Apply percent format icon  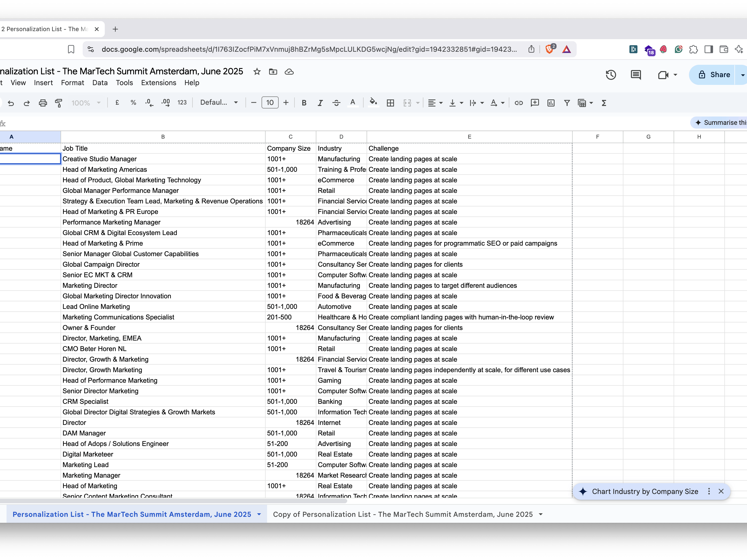click(133, 103)
